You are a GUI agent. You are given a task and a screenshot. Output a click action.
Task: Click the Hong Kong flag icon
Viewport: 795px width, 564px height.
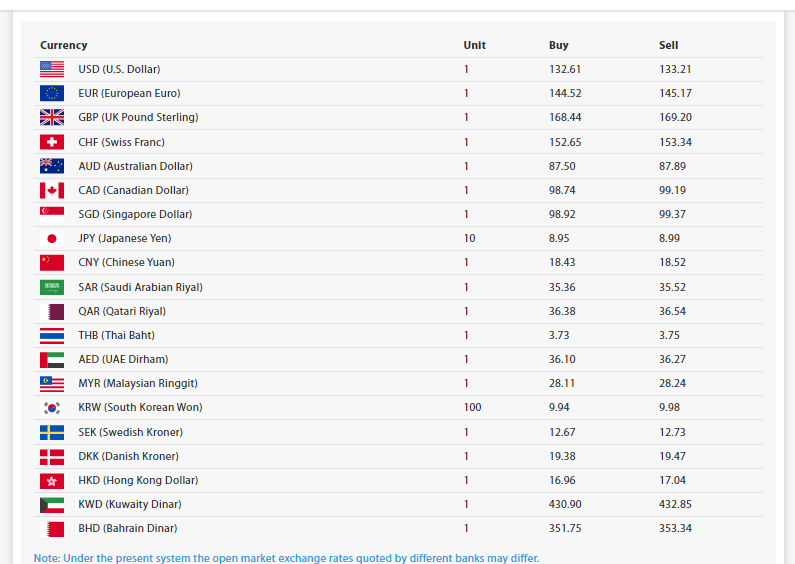coord(52,480)
